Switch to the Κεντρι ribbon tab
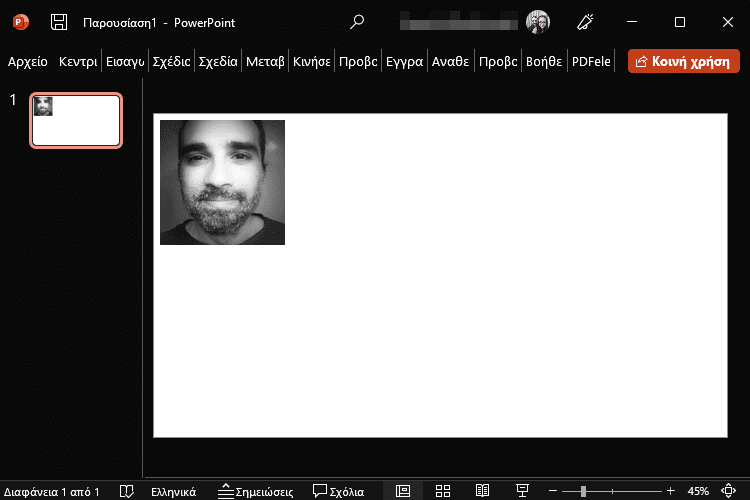 point(77,62)
